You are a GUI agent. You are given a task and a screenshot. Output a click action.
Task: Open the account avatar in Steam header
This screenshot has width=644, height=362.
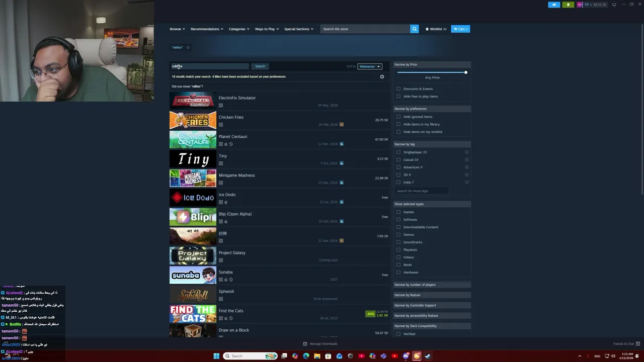click(580, 5)
